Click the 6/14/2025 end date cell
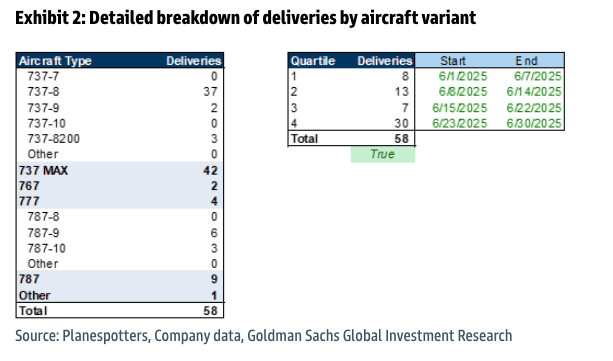613x361 pixels. pos(534,92)
